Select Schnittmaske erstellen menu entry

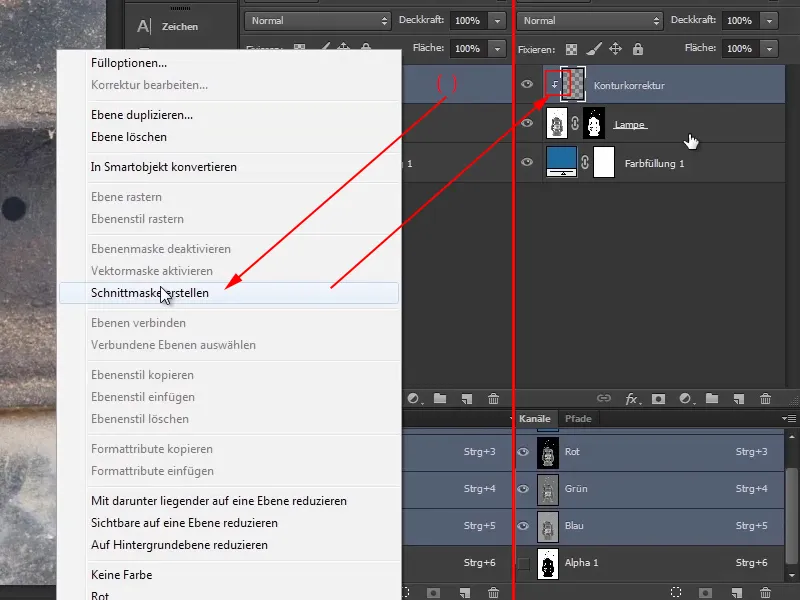point(229,293)
